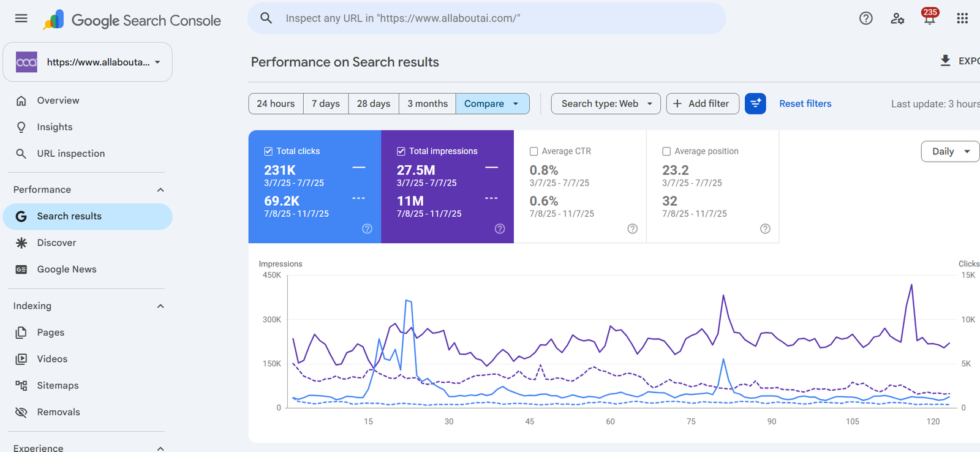Open the property selector dropdown
This screenshot has height=452, width=980.
pyautogui.click(x=88, y=62)
